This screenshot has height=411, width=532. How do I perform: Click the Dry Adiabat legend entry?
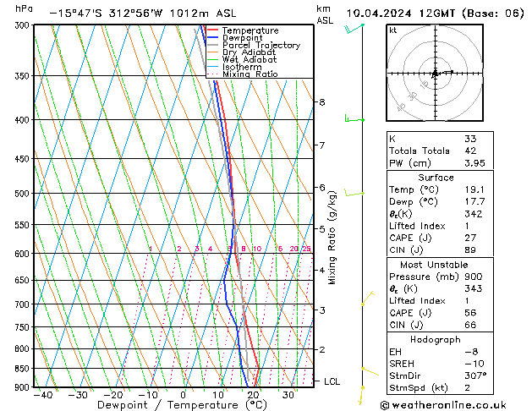(x=249, y=52)
